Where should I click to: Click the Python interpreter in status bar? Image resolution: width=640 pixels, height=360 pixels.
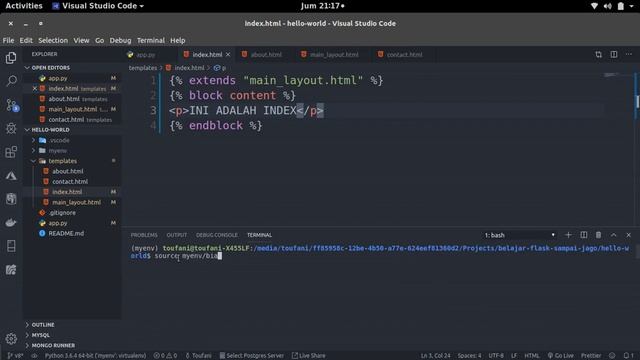pyautogui.click(x=95, y=356)
